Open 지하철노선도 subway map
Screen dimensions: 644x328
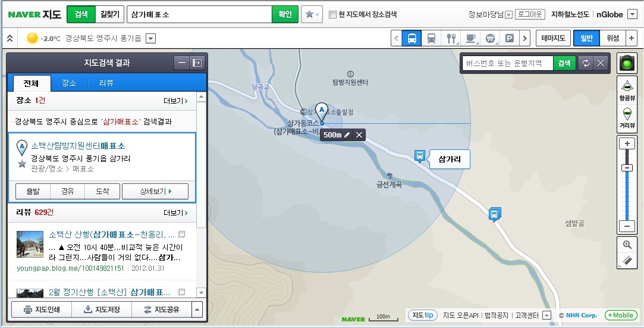point(570,14)
